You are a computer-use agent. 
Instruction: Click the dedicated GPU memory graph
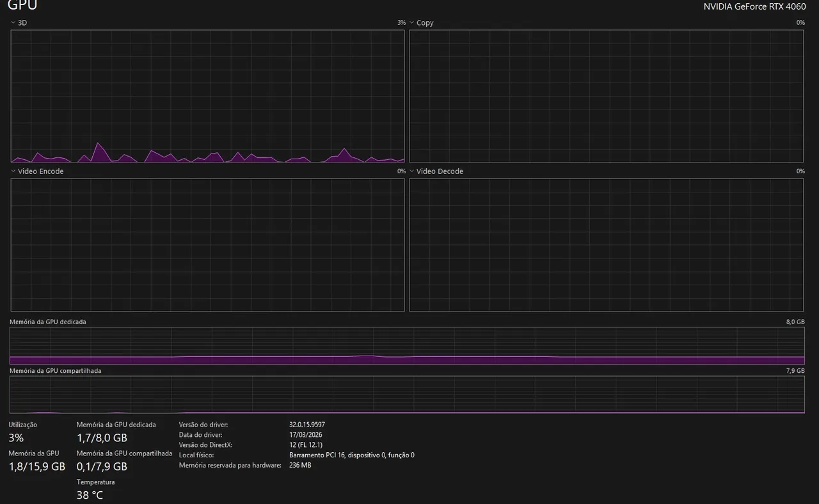[407, 346]
